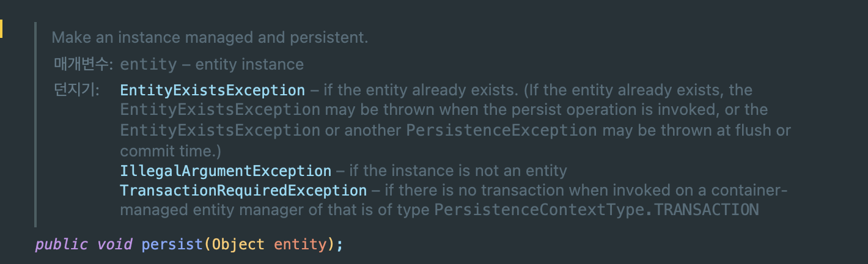The width and height of the screenshot is (868, 264).
Task: Click gray EntityExistsException before 'may be thrown when'
Action: point(220,111)
